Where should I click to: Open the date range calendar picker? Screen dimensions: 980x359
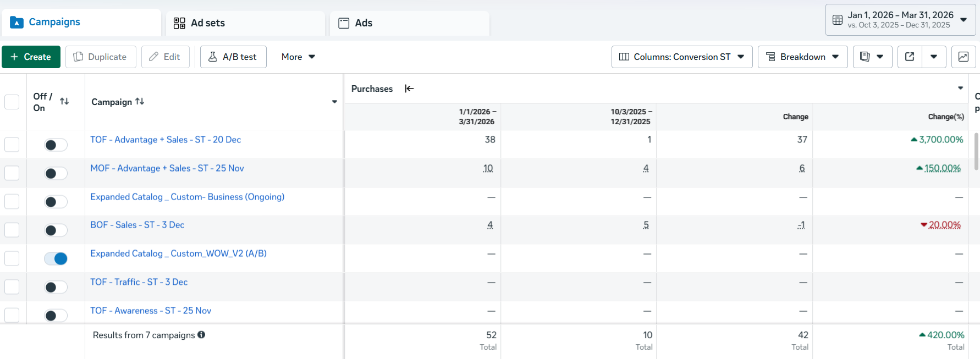coord(900,20)
